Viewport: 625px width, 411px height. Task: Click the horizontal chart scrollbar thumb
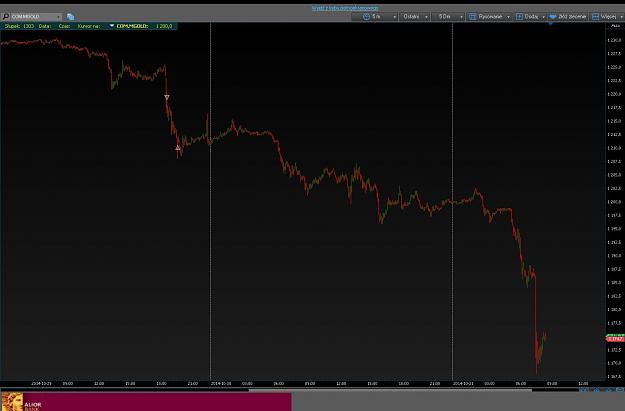coord(390,390)
